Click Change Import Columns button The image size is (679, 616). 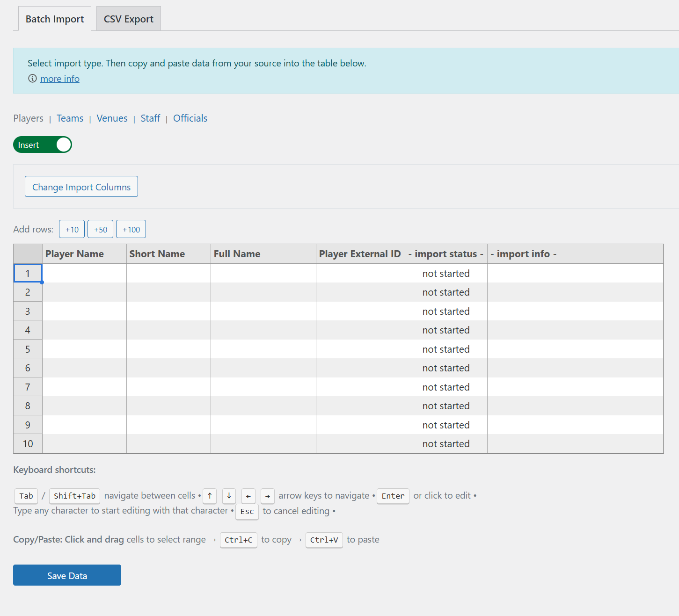pos(81,187)
